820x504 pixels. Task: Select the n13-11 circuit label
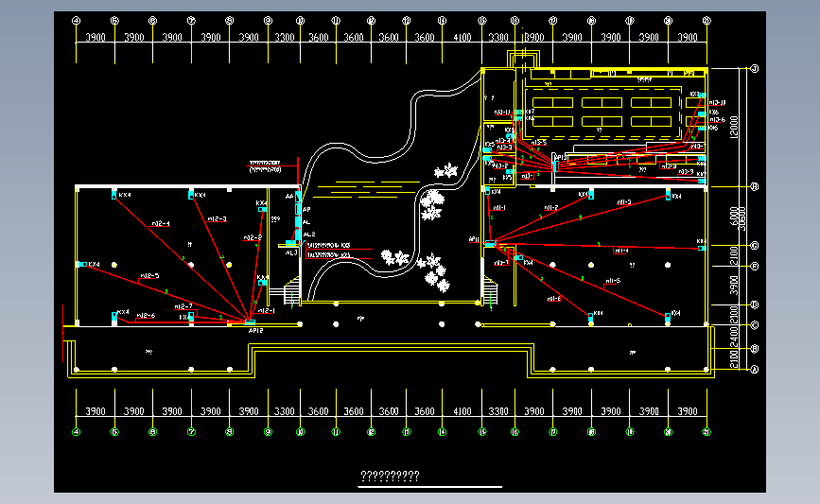coord(502,113)
